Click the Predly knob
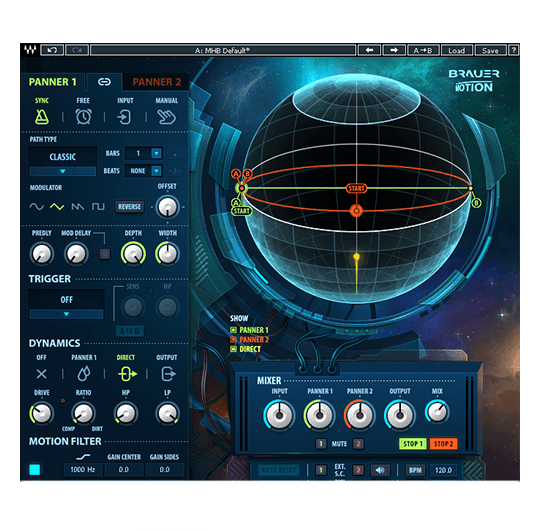 pos(42,254)
